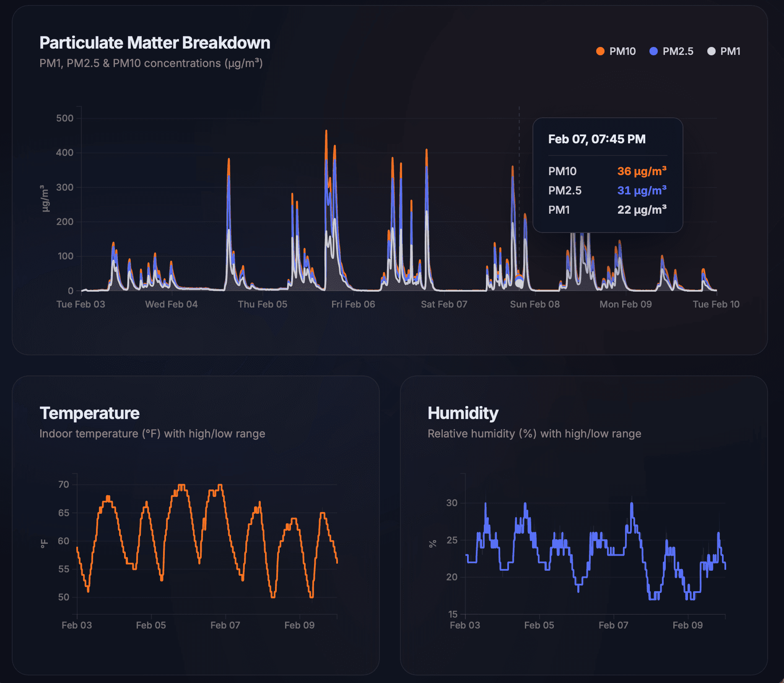Select the Fri Feb 06 x-axis label
784x683 pixels.
[353, 304]
